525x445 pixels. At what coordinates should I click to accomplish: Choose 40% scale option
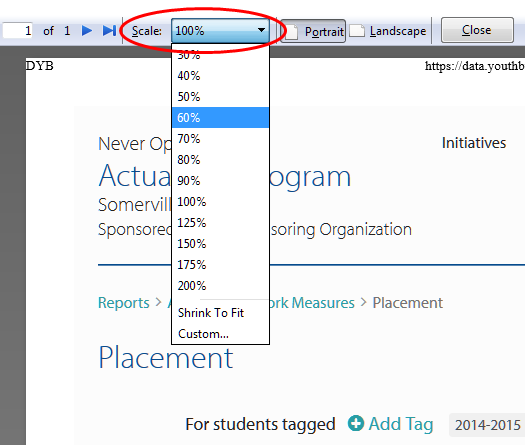[x=220, y=76]
